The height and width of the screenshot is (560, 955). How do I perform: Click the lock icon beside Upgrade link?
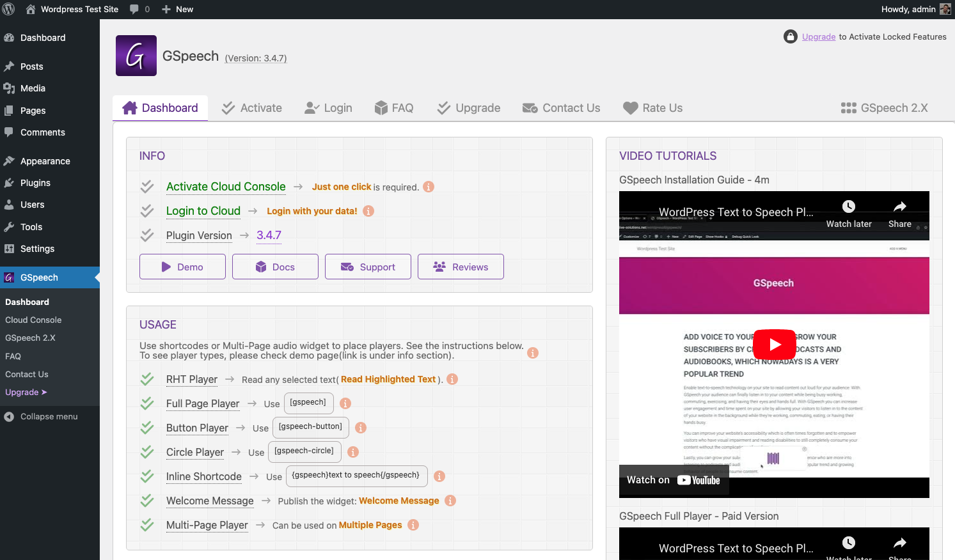(791, 36)
